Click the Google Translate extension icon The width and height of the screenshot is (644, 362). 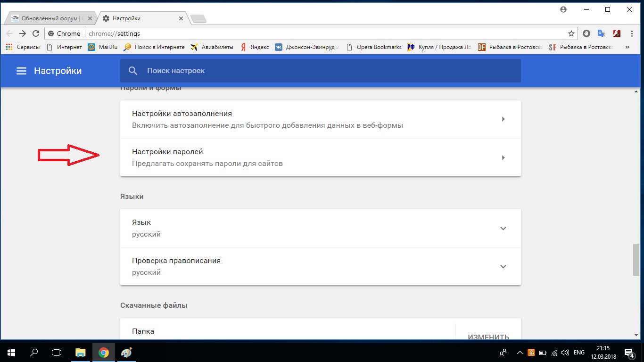[x=601, y=33]
